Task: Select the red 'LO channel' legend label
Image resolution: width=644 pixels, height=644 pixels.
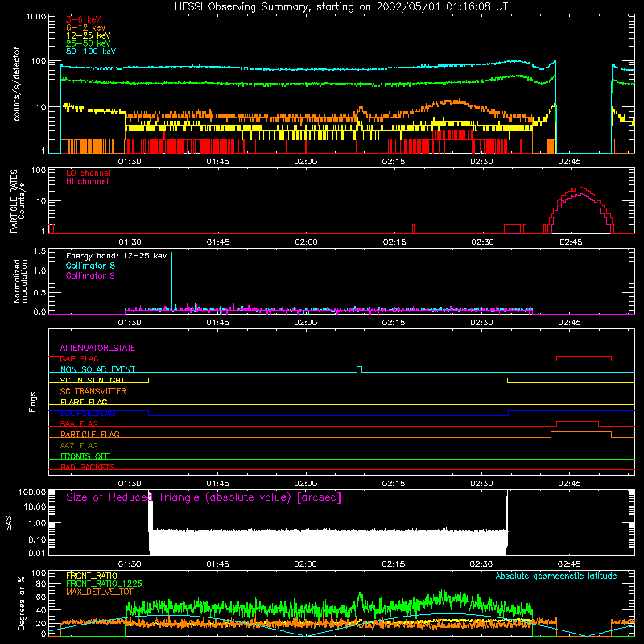Action: 89,173
